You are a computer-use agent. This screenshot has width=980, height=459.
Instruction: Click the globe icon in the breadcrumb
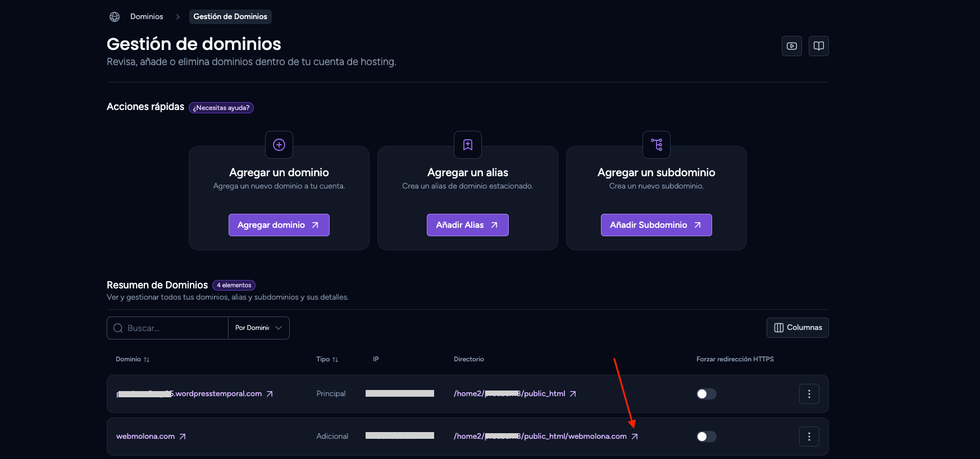[115, 17]
